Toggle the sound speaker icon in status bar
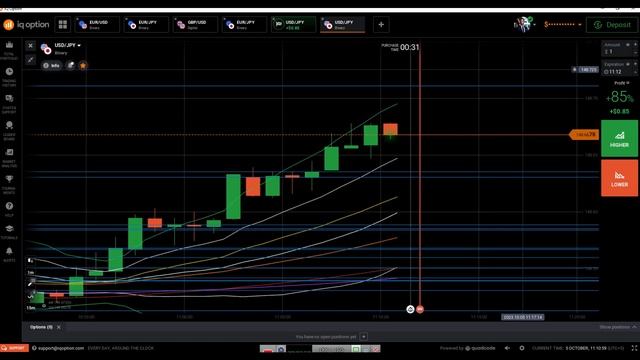 pyautogui.click(x=507, y=348)
